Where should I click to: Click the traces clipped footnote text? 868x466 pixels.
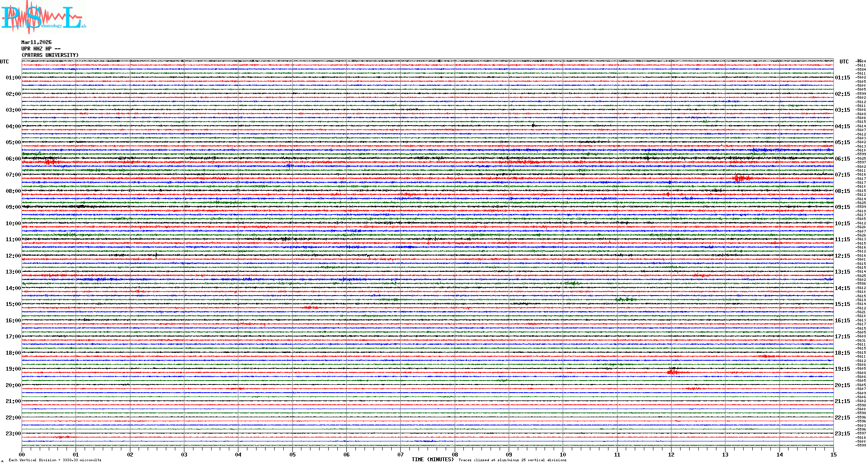point(512,460)
